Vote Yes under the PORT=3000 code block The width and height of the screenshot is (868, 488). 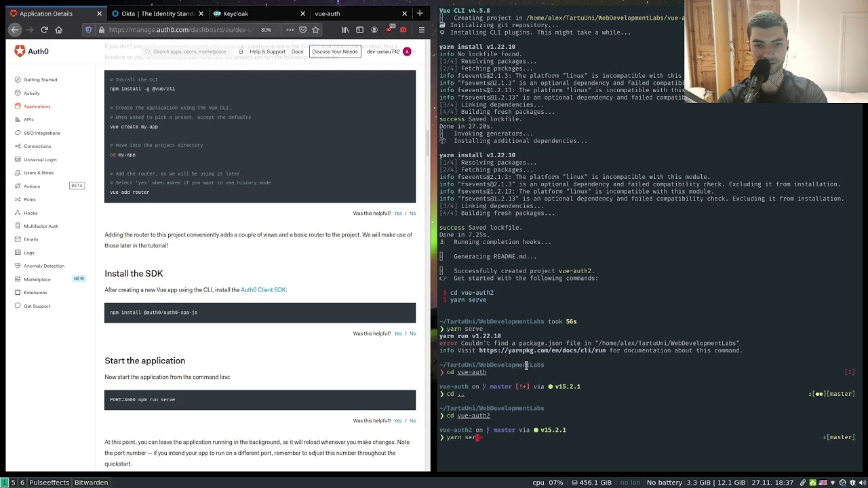[397, 421]
